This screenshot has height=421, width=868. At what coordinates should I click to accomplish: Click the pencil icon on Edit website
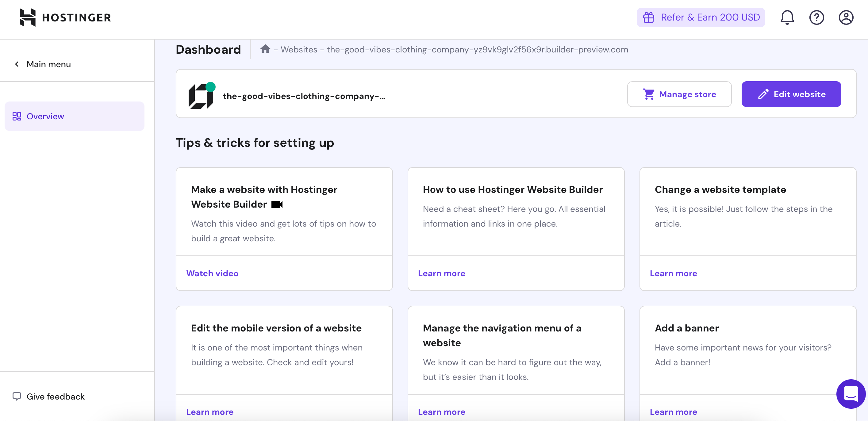coord(763,94)
